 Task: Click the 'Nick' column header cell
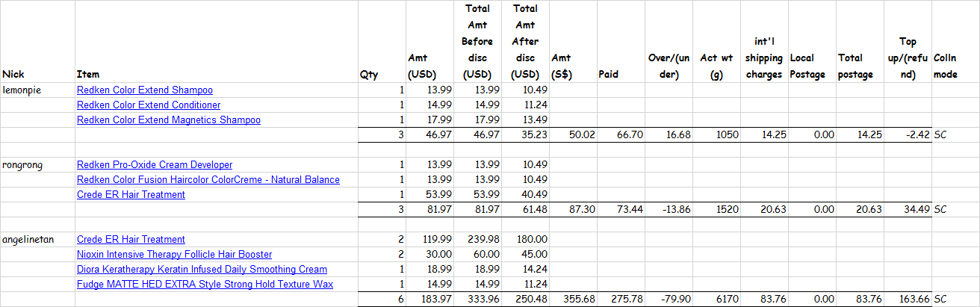click(x=37, y=41)
